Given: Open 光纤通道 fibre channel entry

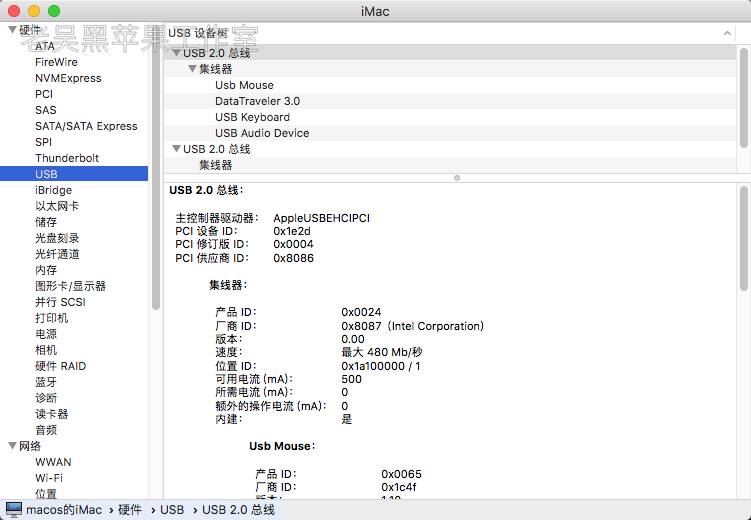Looking at the screenshot, I should pyautogui.click(x=57, y=254).
